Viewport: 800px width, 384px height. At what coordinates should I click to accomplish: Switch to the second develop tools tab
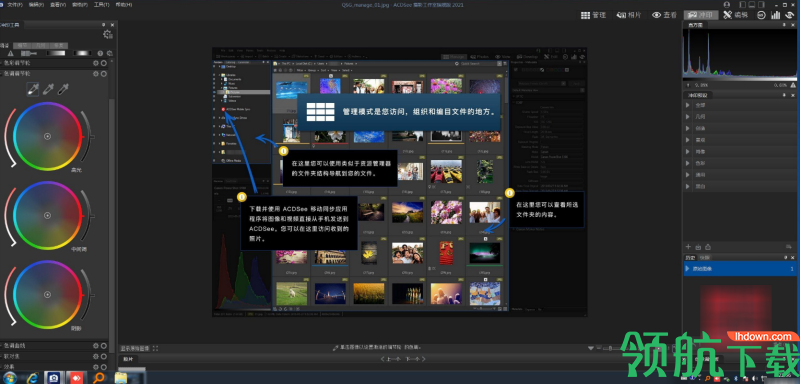pos(22,45)
